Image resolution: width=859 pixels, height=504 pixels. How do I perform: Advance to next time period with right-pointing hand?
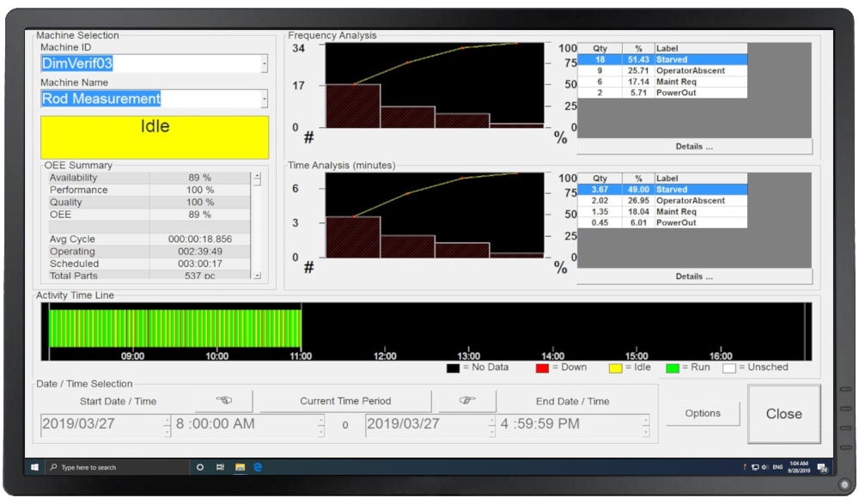click(x=466, y=400)
